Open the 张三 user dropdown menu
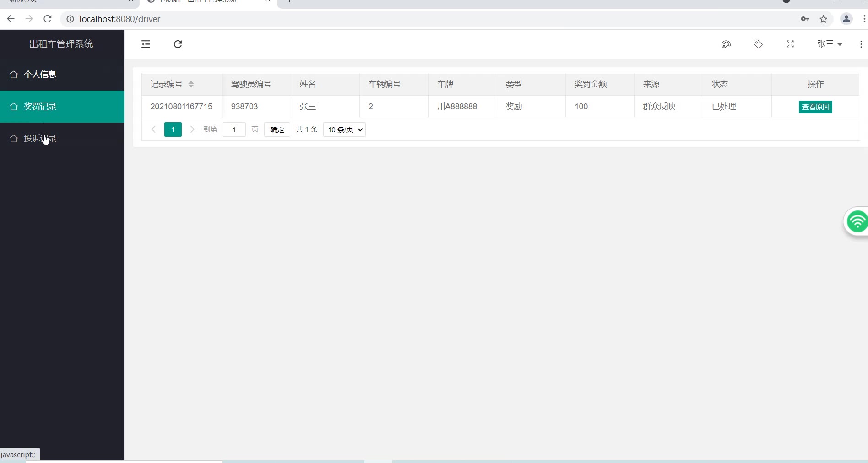The height and width of the screenshot is (463, 868). tap(830, 44)
